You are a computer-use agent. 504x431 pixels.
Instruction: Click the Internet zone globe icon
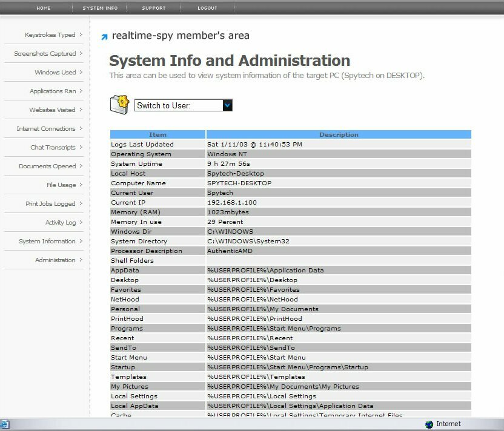tap(429, 424)
